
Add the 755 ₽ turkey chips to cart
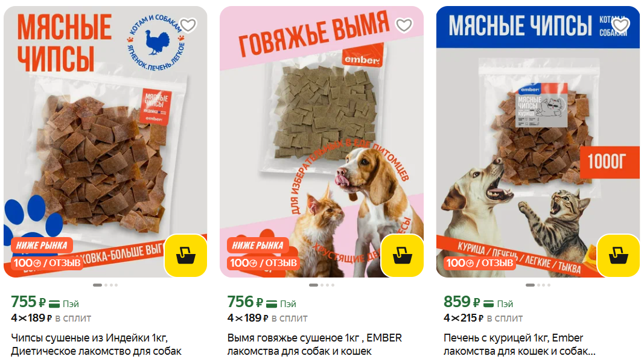186,255
